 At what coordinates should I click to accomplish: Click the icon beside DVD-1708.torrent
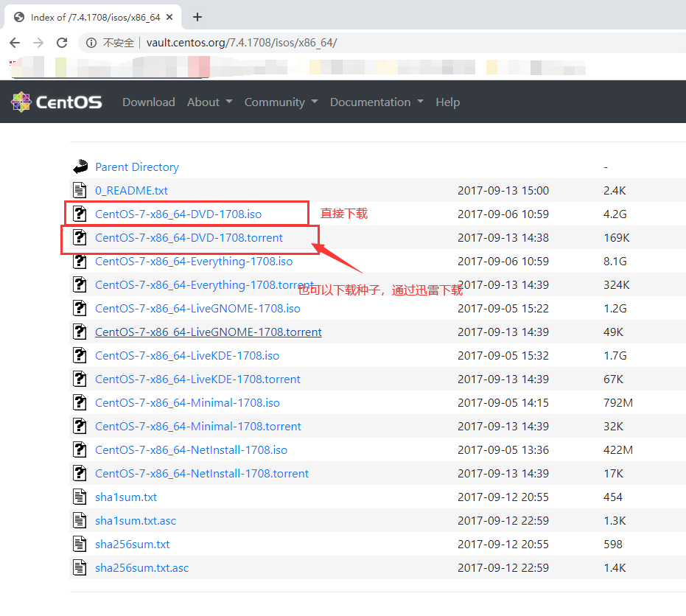[80, 237]
